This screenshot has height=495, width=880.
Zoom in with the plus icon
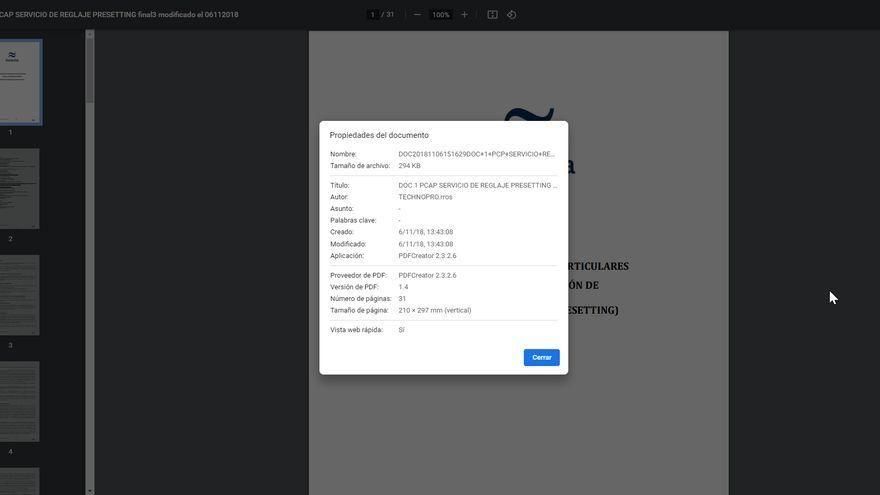point(464,15)
